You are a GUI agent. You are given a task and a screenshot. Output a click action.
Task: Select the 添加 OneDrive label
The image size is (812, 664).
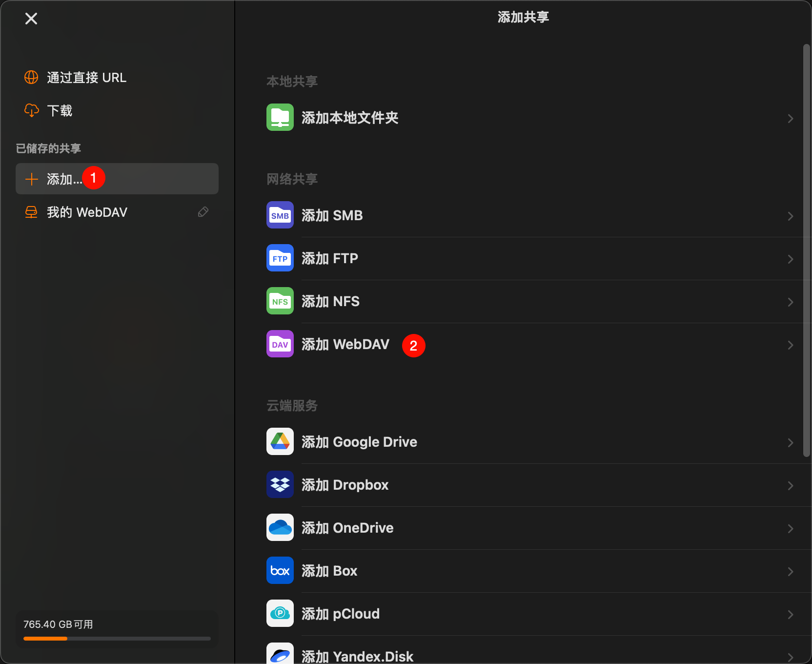347,528
